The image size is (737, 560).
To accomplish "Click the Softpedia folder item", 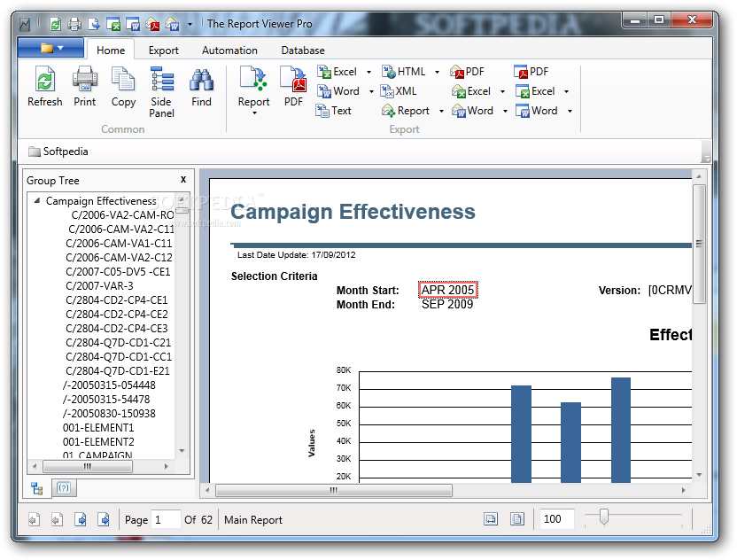I will coord(58,152).
